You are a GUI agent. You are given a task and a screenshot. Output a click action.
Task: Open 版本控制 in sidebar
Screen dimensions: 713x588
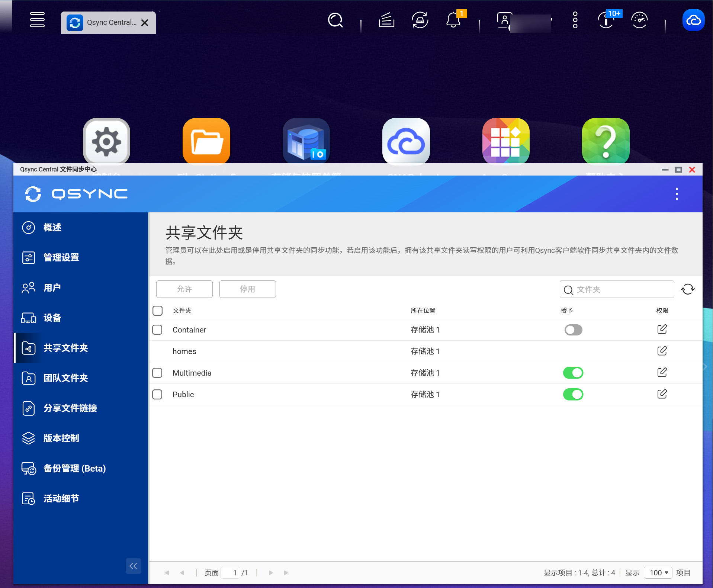pyautogui.click(x=81, y=438)
